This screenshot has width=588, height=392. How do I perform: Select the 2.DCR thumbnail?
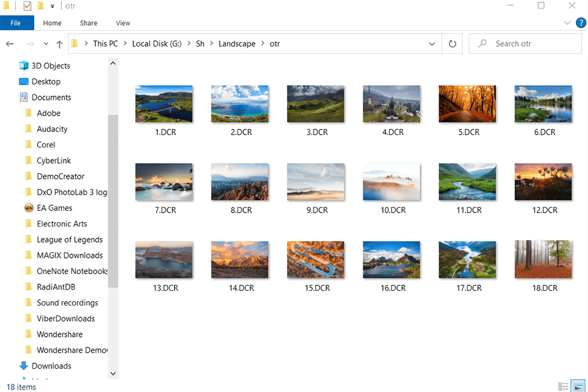(x=239, y=104)
